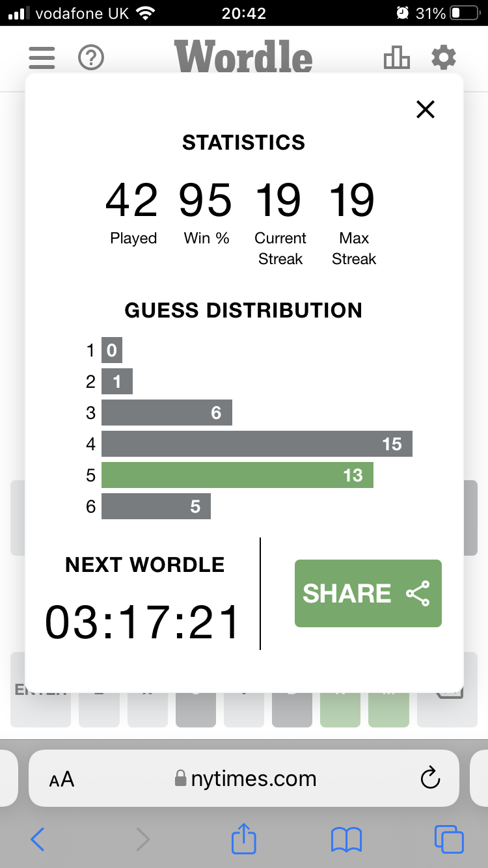Tap the battery indicator in status bar
Screen dimensions: 488x868
click(x=464, y=13)
